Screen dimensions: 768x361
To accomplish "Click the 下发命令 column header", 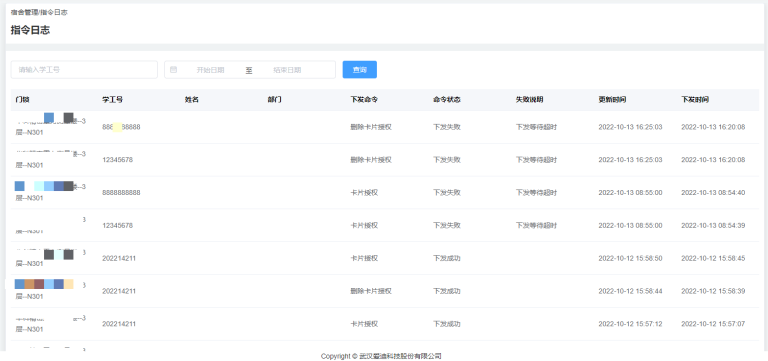I will pos(364,99).
